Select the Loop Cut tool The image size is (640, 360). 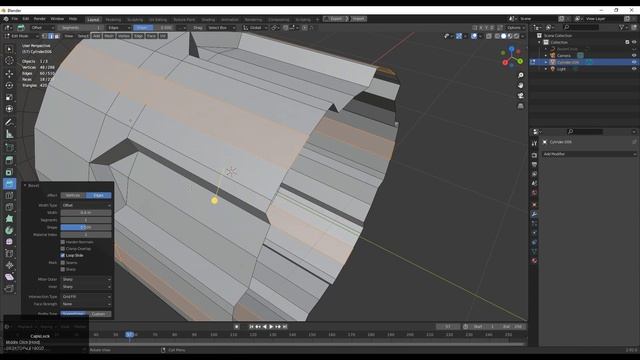pyautogui.click(x=9, y=196)
